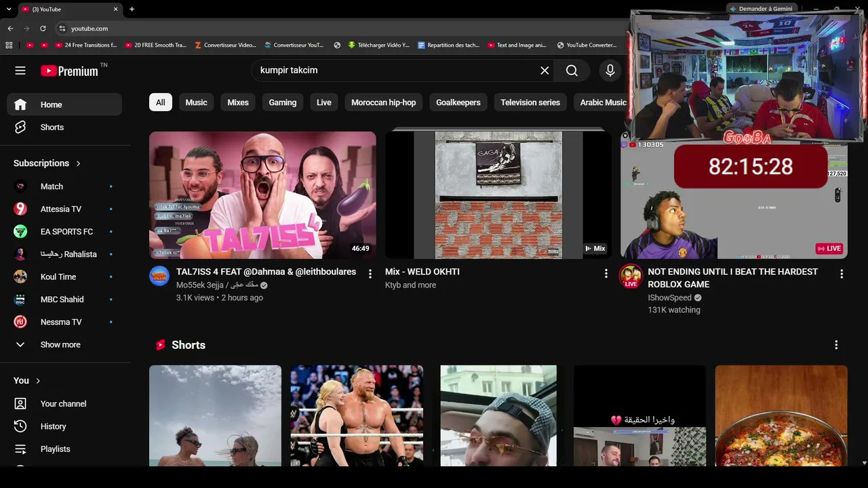Open the EA SPORTS FC subscription
The image size is (868, 488).
point(64,232)
